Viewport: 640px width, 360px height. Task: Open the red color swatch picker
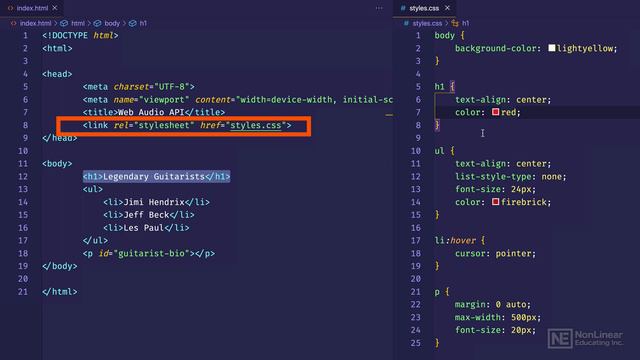click(x=496, y=112)
